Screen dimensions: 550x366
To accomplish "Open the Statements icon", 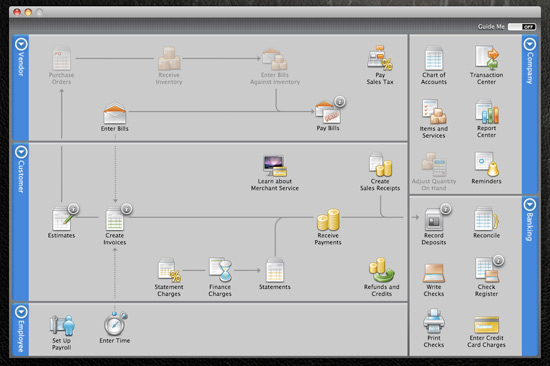I will pyautogui.click(x=275, y=270).
